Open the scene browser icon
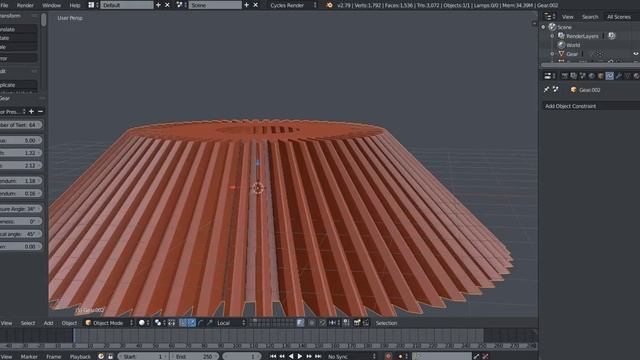The image size is (640, 360). click(181, 5)
